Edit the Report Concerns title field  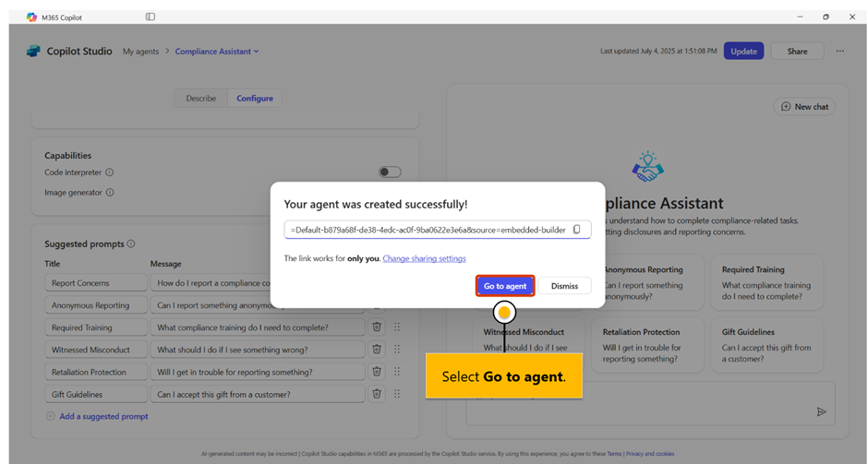96,282
